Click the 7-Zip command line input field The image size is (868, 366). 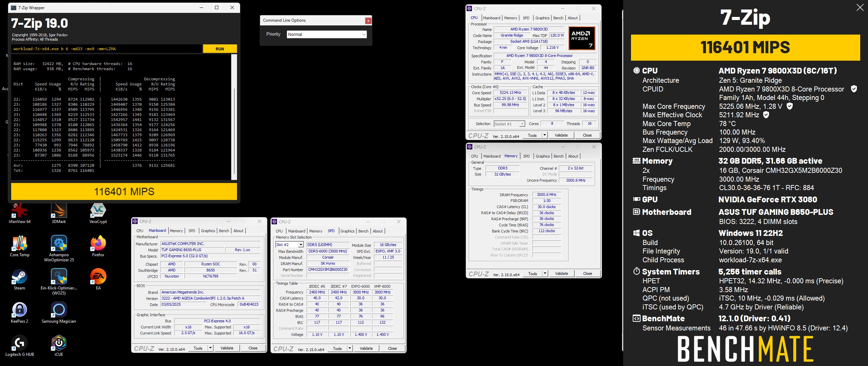coord(106,49)
